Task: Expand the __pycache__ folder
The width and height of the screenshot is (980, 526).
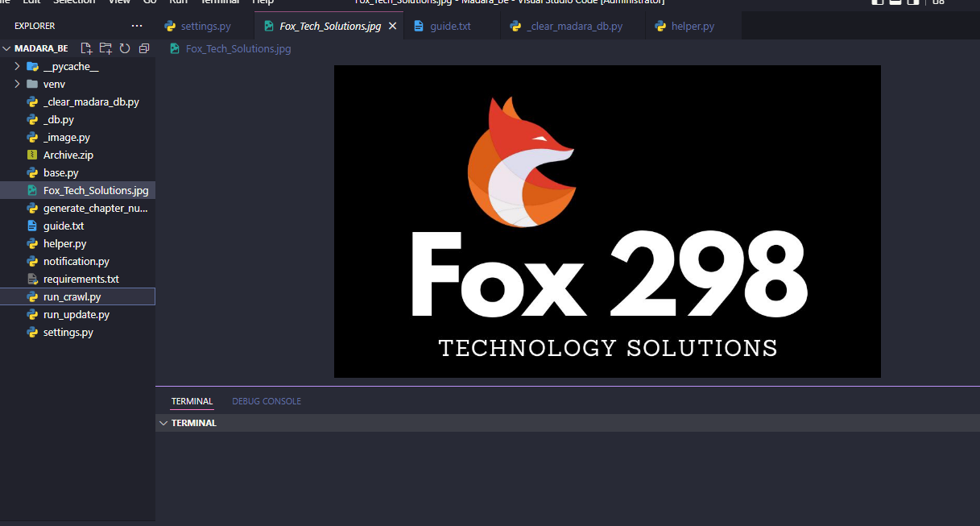Action: (x=17, y=66)
